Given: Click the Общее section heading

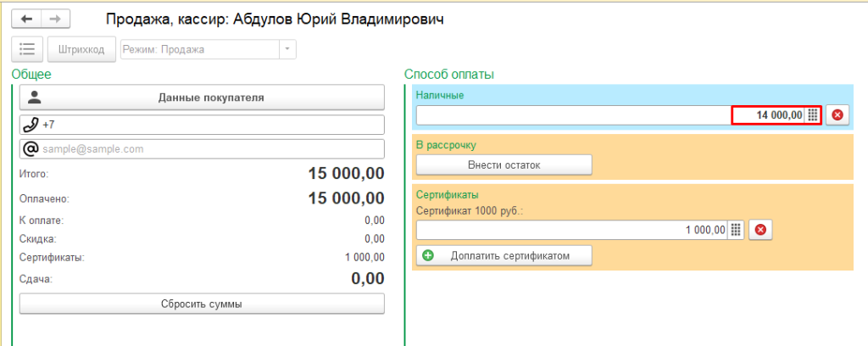Looking at the screenshot, I should point(31,74).
